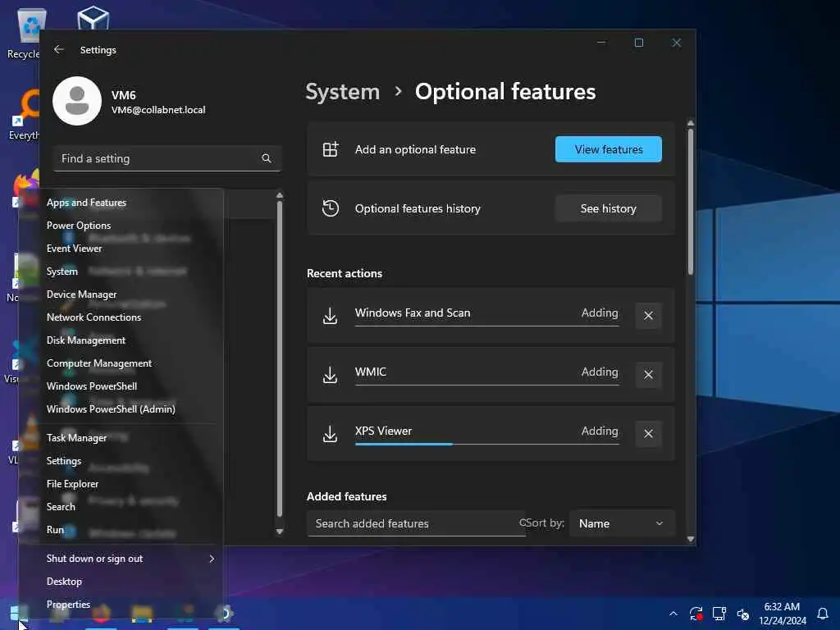This screenshot has width=840, height=630.
Task: Click the See history button
Action: click(609, 208)
